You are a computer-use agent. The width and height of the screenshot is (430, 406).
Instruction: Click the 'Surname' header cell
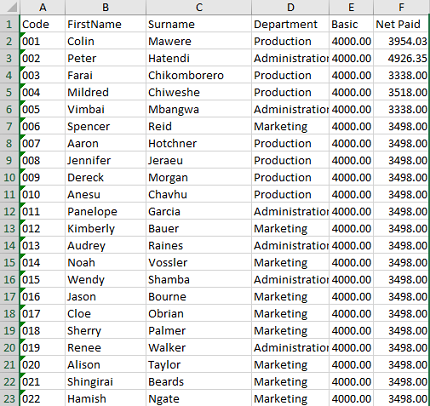click(x=199, y=24)
